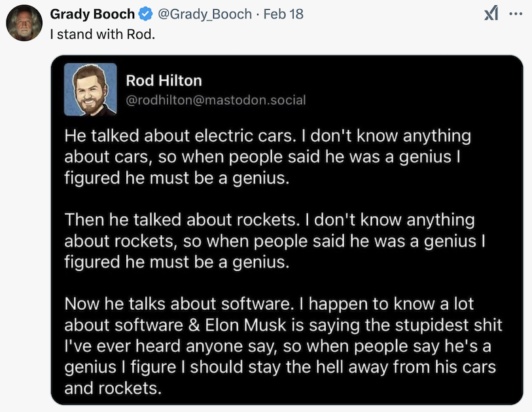Image resolution: width=532 pixels, height=412 pixels.
Task: Open Grady Booch's profile avatar
Action: [24, 24]
